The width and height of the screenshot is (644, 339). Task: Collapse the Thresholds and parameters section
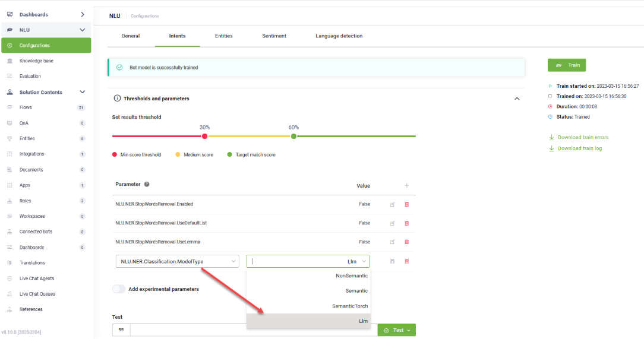click(x=516, y=99)
